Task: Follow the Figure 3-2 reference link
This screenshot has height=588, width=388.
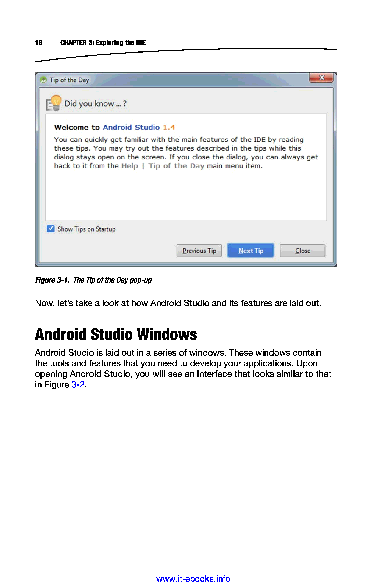Action: (x=78, y=384)
